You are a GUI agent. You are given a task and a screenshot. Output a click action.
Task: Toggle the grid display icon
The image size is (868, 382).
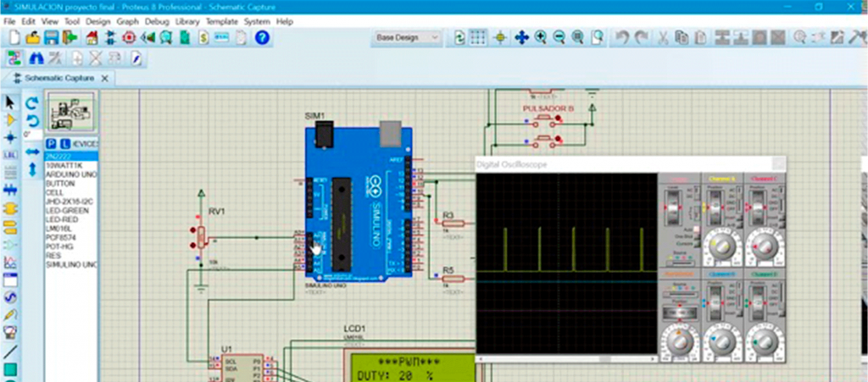(478, 37)
